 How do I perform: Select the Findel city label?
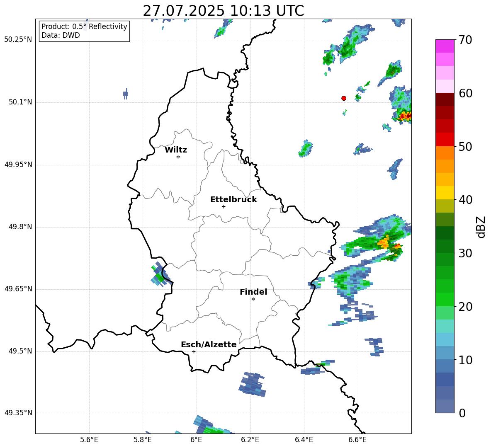tap(253, 292)
